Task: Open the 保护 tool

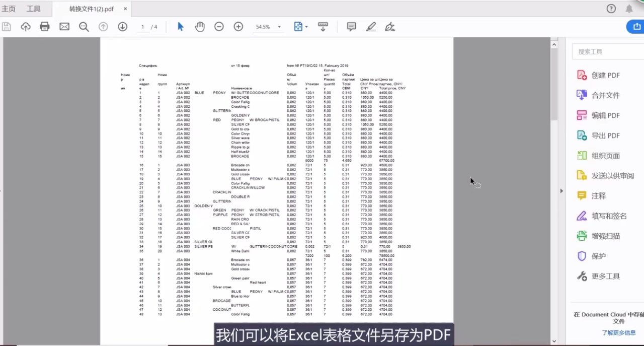Action: [x=591, y=256]
